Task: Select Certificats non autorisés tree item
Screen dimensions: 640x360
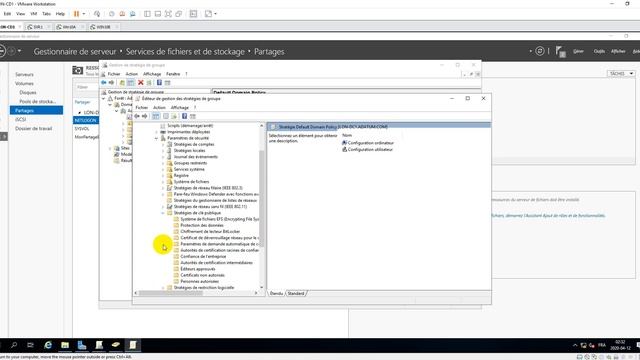Action: coord(202,275)
